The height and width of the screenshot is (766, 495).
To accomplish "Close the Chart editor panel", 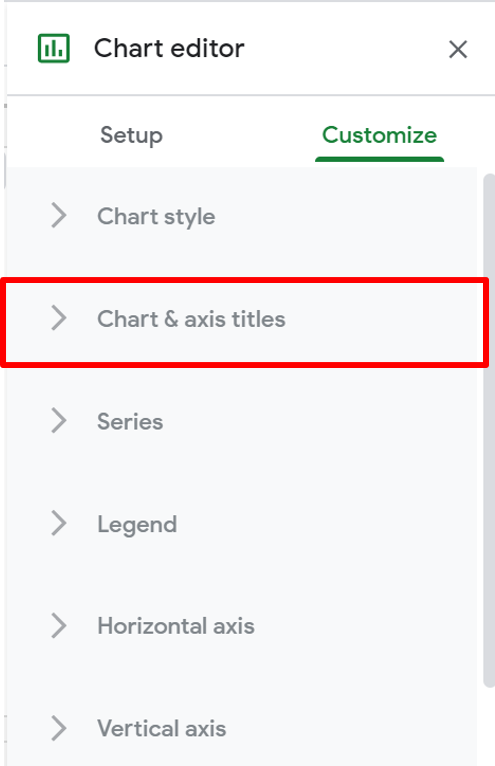I will (458, 49).
